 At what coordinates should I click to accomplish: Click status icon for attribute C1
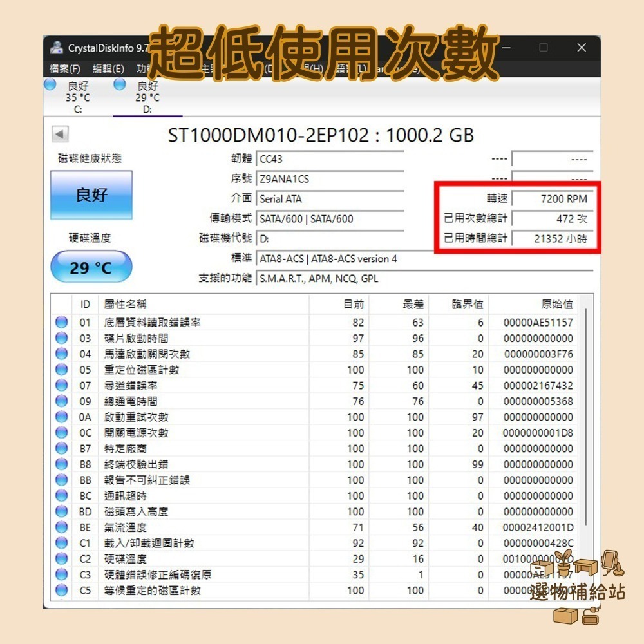[62, 543]
